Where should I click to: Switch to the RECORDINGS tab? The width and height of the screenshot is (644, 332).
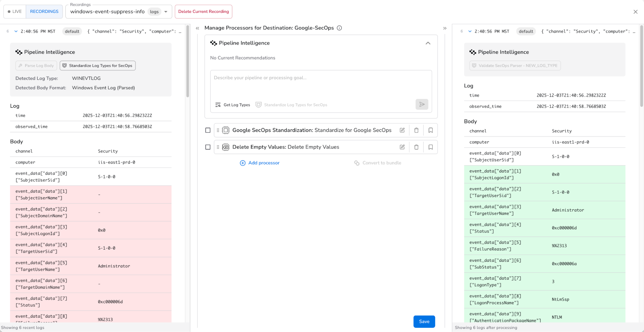point(44,11)
